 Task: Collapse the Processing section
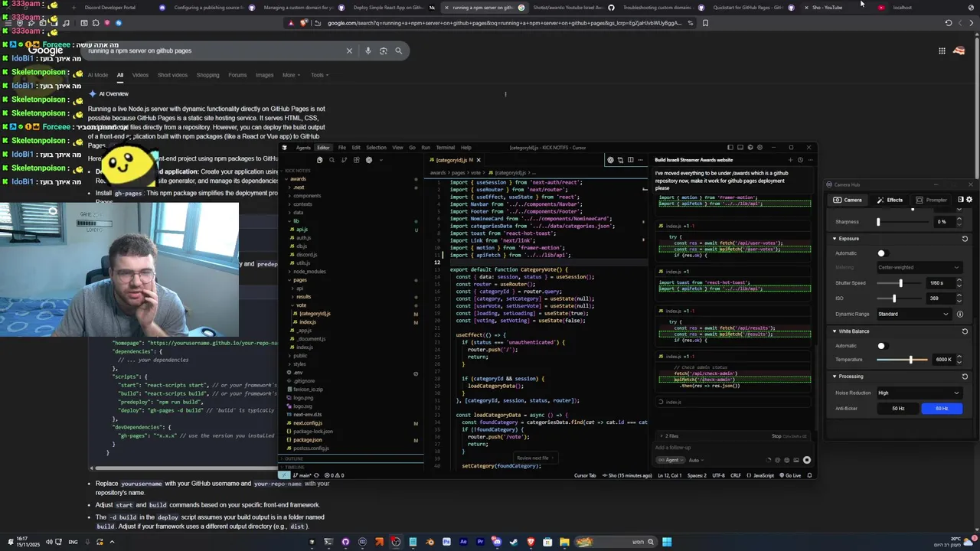coord(835,377)
